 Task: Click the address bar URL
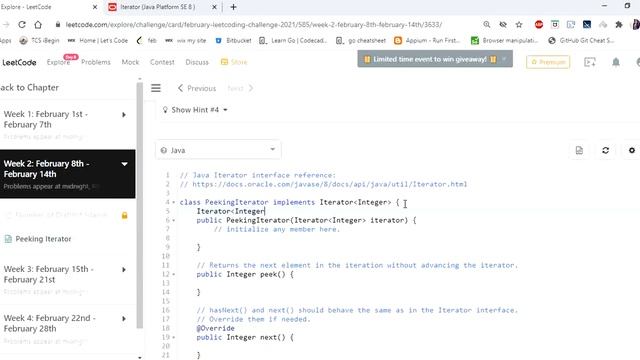click(x=253, y=24)
